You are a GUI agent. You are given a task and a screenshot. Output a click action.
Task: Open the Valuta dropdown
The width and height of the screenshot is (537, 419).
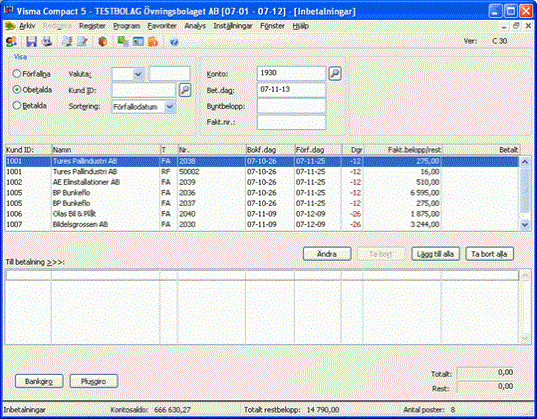[138, 74]
